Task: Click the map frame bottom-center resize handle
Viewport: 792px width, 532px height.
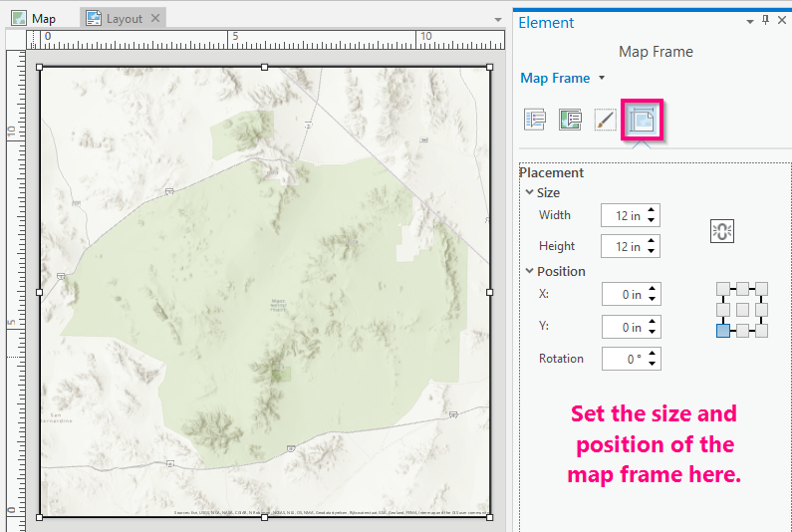Action: [264, 517]
